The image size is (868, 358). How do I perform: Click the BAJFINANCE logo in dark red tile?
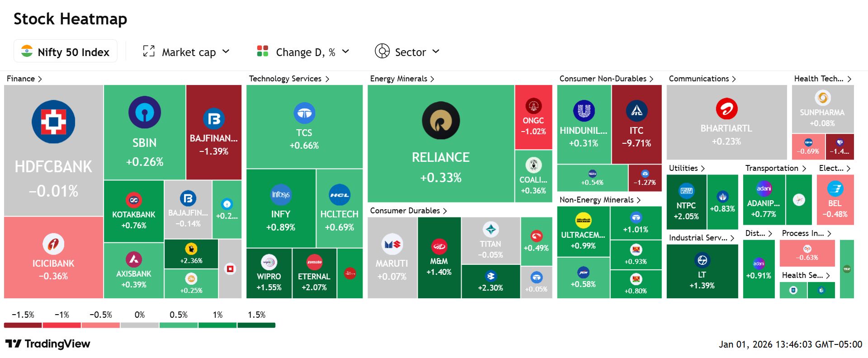point(214,119)
